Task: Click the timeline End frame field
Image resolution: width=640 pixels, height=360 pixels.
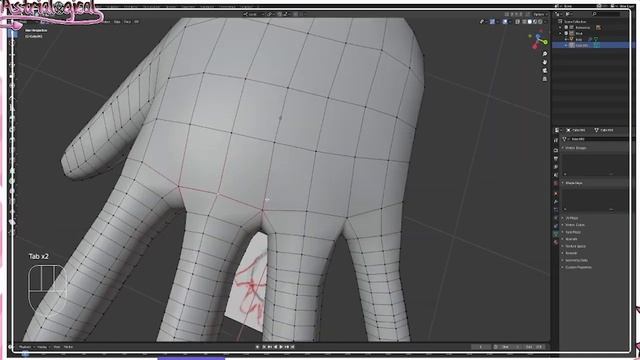Action: (533, 347)
